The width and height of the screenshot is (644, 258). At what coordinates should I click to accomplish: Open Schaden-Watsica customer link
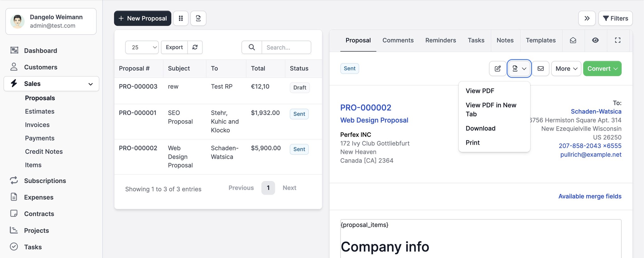coord(596,111)
